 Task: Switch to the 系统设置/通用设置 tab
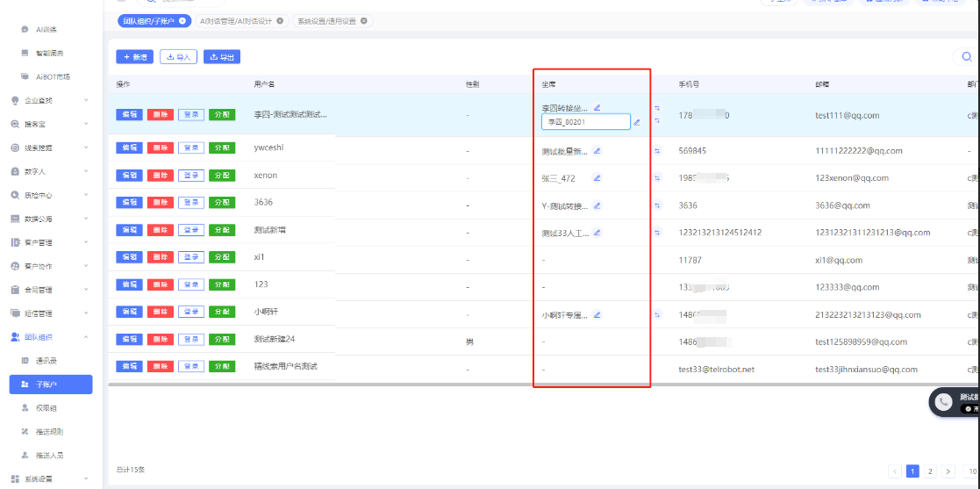click(x=326, y=20)
